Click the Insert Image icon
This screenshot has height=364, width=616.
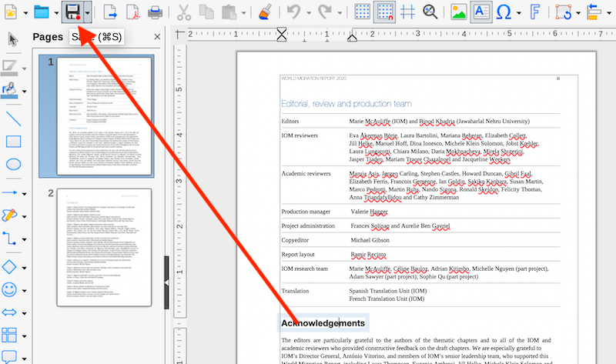(458, 12)
